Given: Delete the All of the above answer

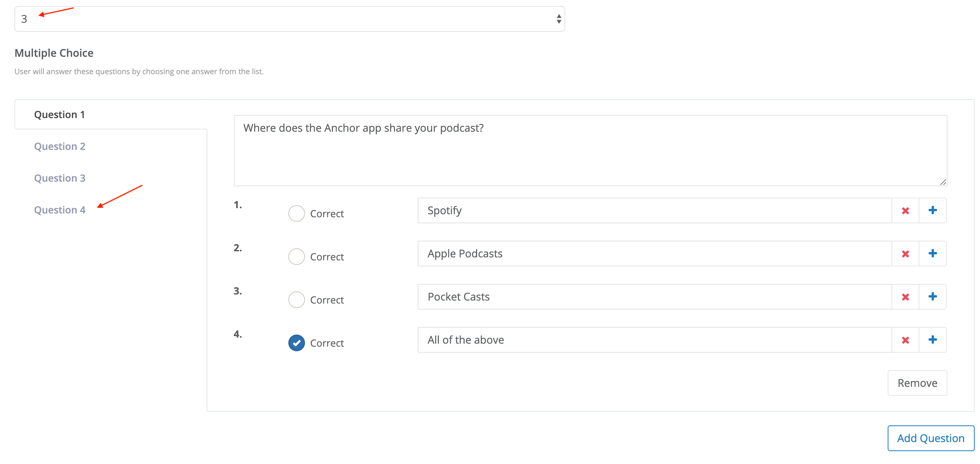Looking at the screenshot, I should pyautogui.click(x=905, y=340).
